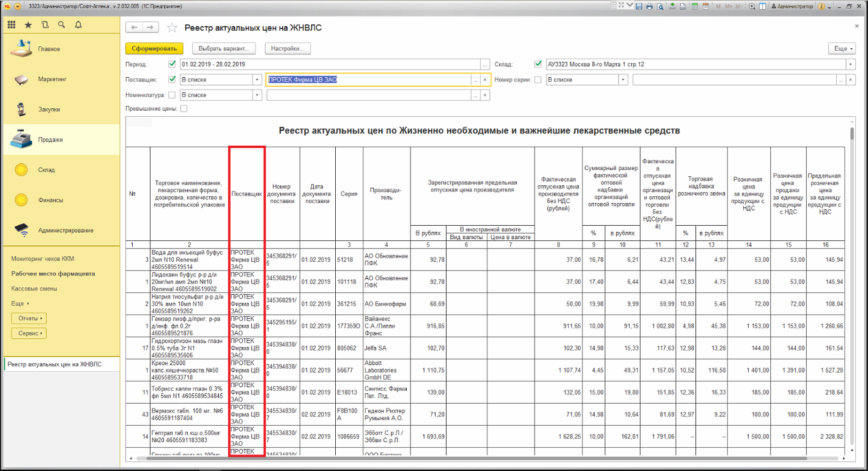This screenshot has width=868, height=471.
Task: Open the history scroll icon in sidebar
Action: [x=45, y=25]
